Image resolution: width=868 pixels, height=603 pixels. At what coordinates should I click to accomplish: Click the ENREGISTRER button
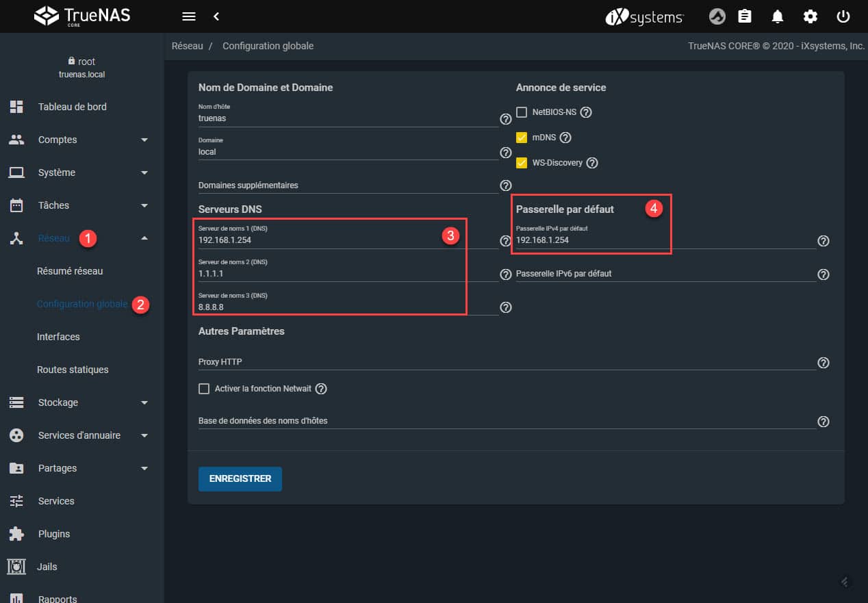tap(240, 479)
